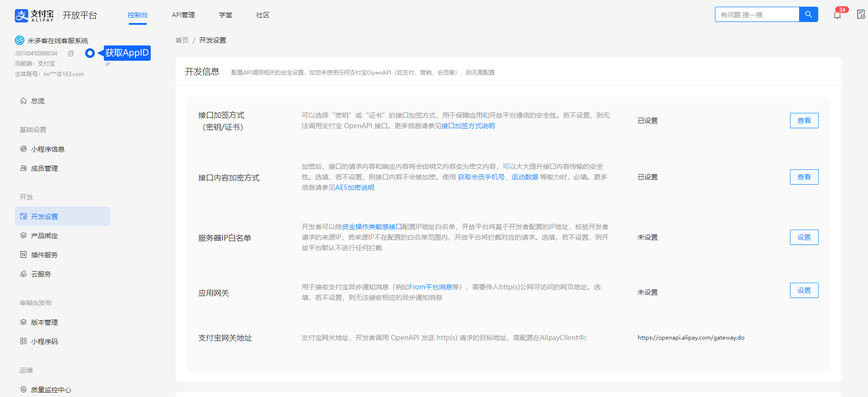Select 总览 in the sidebar
The image size is (868, 397).
38,101
